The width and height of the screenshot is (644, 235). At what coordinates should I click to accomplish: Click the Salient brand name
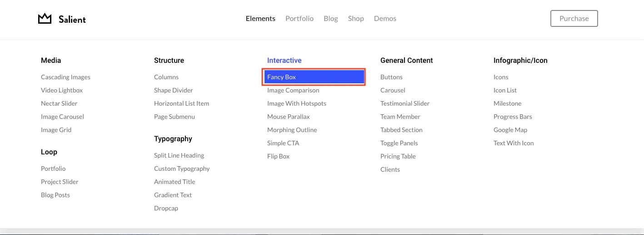[x=72, y=19]
